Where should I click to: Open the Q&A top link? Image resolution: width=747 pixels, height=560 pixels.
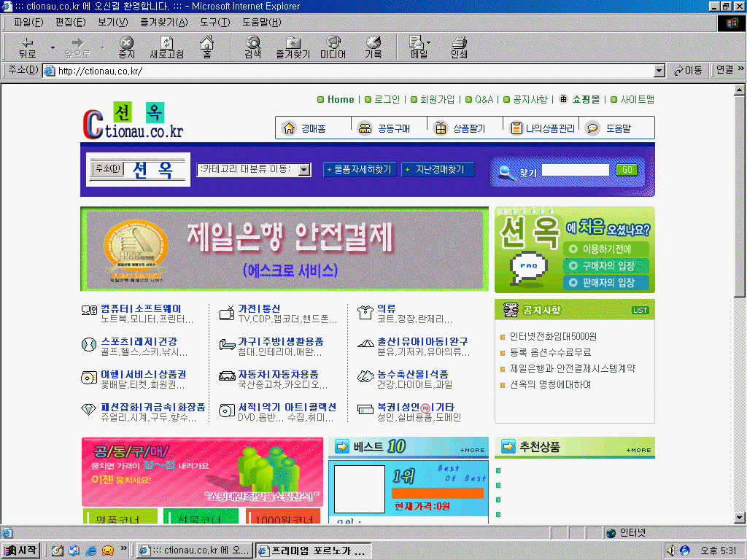(484, 99)
